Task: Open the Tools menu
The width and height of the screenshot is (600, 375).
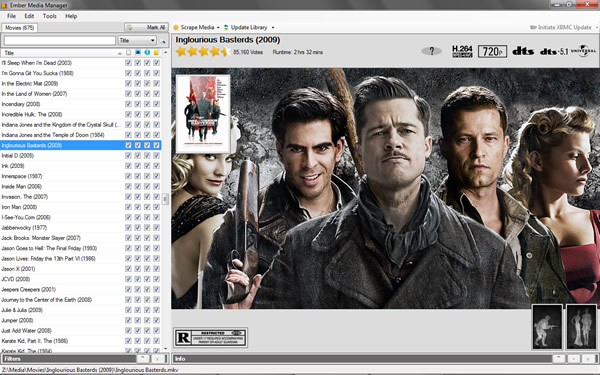Action: 49,16
